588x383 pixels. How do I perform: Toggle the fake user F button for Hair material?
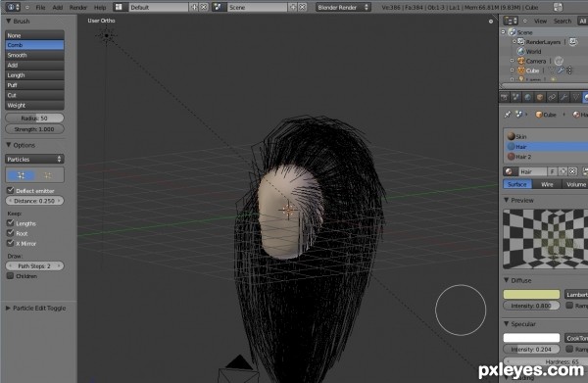pos(553,171)
